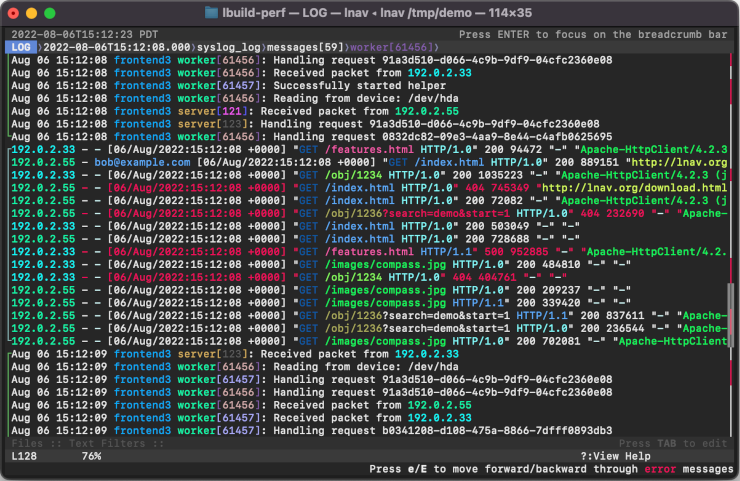Click 192.0.2.33 in the 15:12:09 server[123] line
Viewport: 740px width, 481px height.
(x=427, y=354)
